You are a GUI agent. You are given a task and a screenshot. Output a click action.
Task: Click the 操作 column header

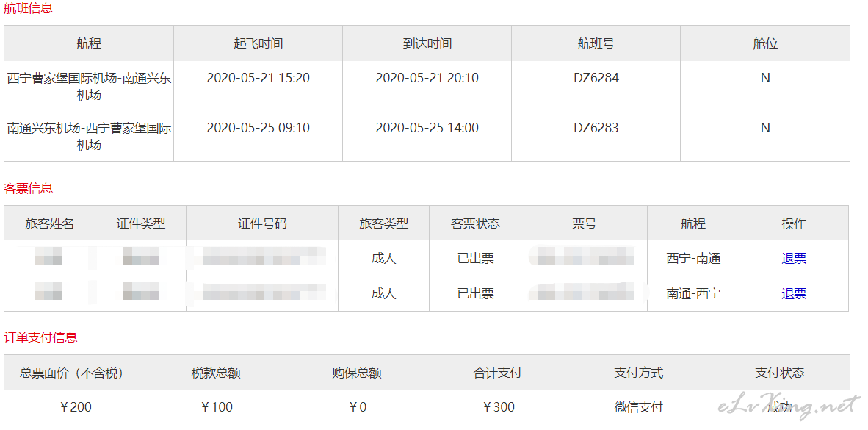click(x=794, y=224)
